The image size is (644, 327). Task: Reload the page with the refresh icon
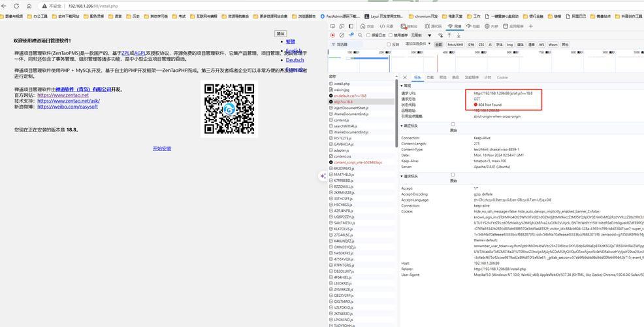tap(16, 6)
